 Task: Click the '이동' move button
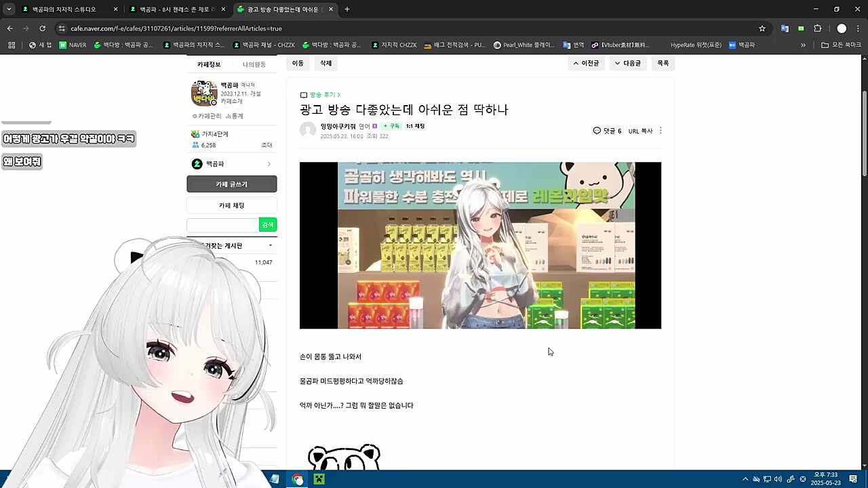pos(298,63)
